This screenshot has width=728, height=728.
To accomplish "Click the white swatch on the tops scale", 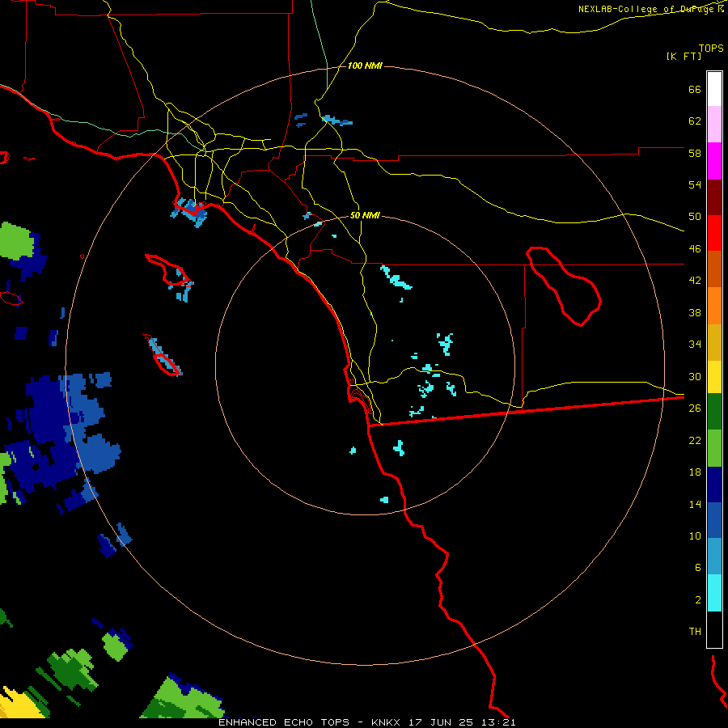I will click(x=714, y=89).
